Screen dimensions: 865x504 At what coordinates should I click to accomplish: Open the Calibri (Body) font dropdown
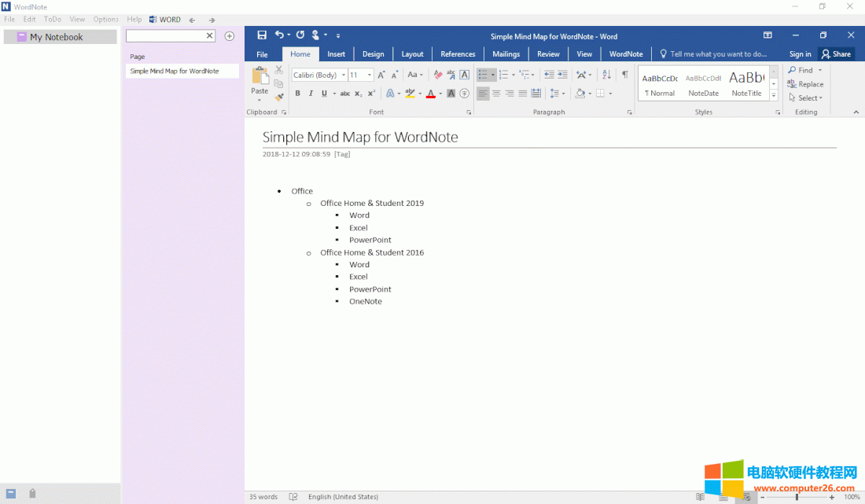[x=344, y=75]
